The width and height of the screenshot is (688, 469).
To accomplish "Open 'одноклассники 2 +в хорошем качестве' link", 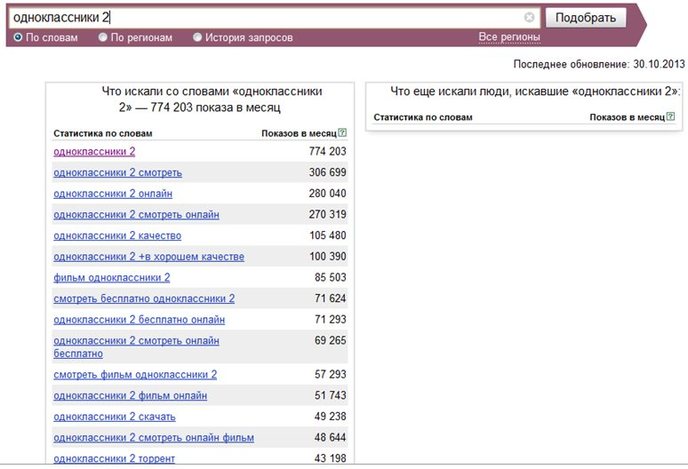I will click(149, 257).
